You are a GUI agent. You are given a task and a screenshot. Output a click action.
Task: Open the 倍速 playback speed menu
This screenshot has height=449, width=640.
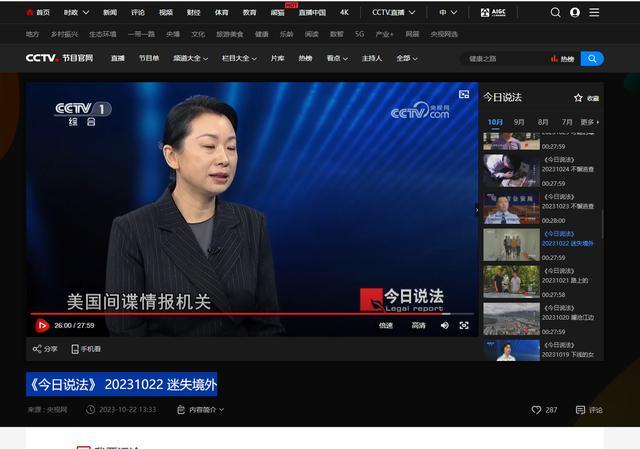point(386,325)
